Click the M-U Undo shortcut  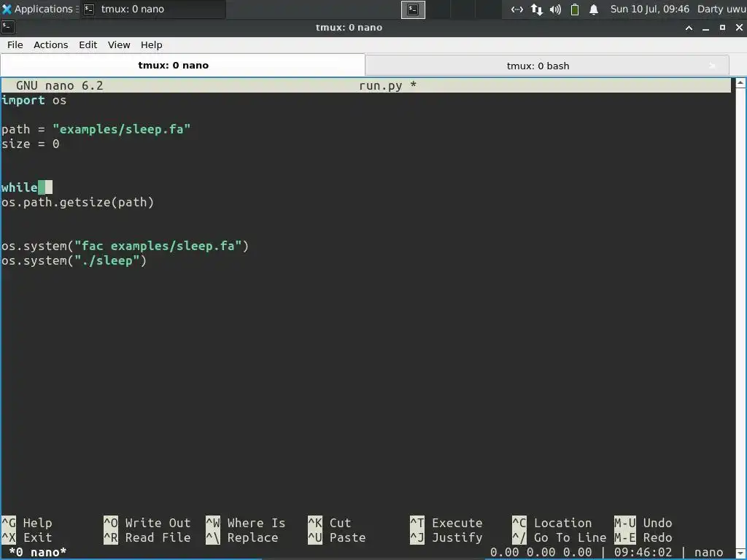[643, 523]
